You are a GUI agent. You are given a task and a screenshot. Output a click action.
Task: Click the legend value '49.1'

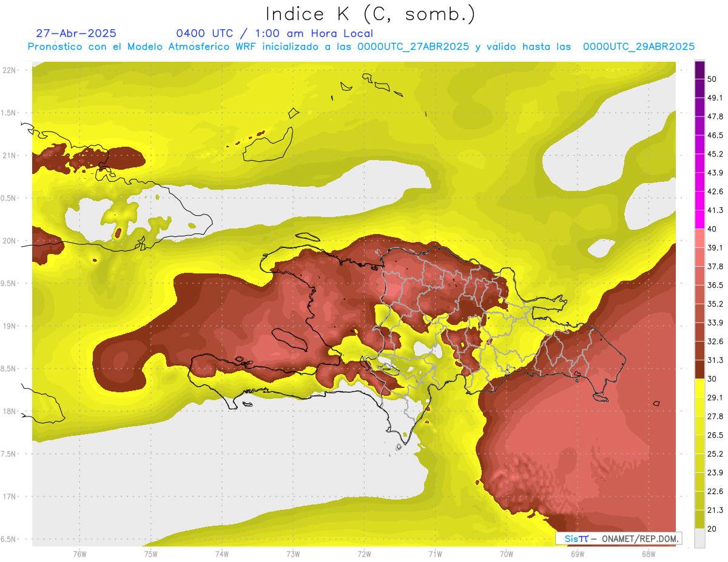tap(715, 98)
